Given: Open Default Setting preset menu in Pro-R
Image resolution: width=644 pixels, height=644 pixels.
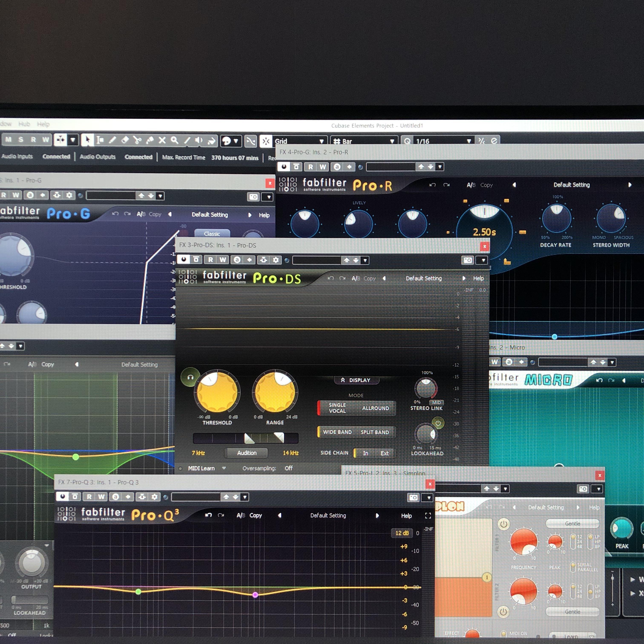Looking at the screenshot, I should click(572, 185).
